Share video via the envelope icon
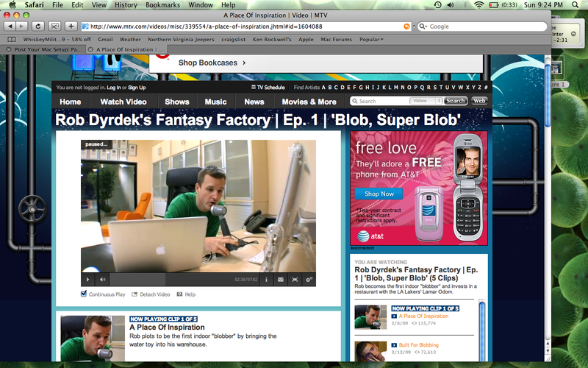The image size is (588, 368). [281, 280]
